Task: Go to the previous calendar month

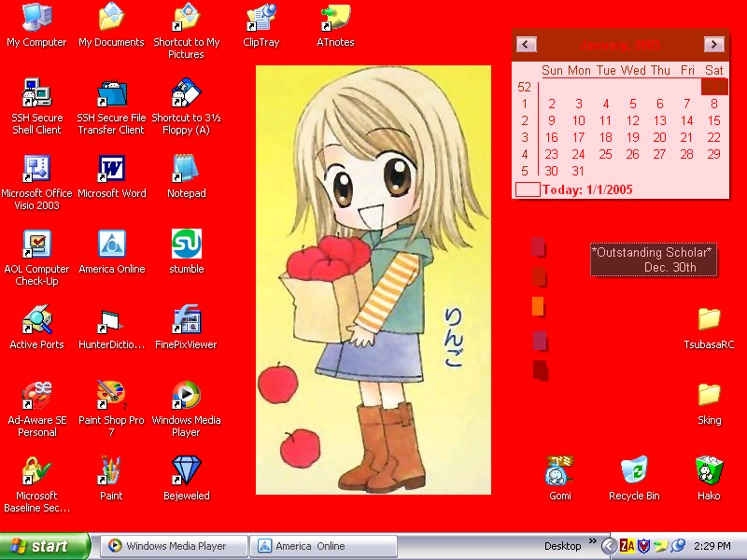Action: coord(527,44)
